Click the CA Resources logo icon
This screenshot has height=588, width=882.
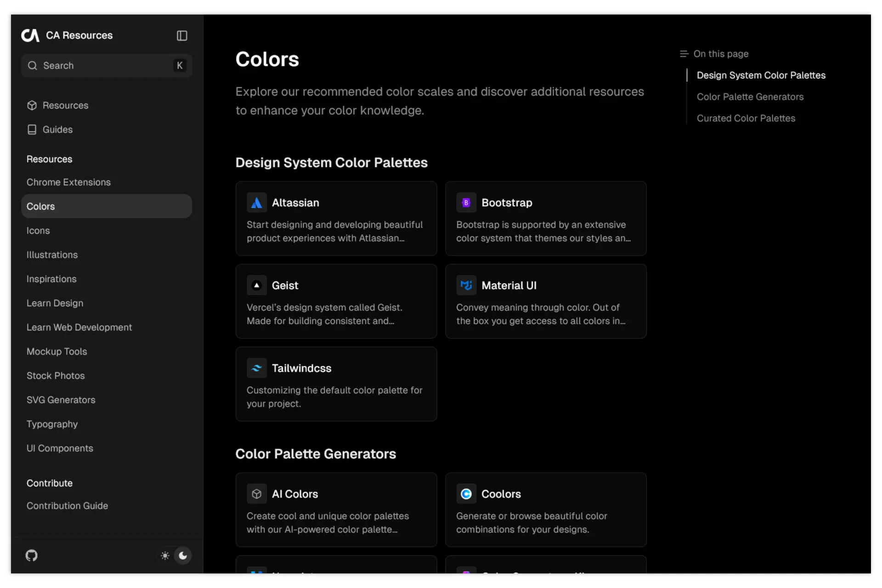pos(30,35)
